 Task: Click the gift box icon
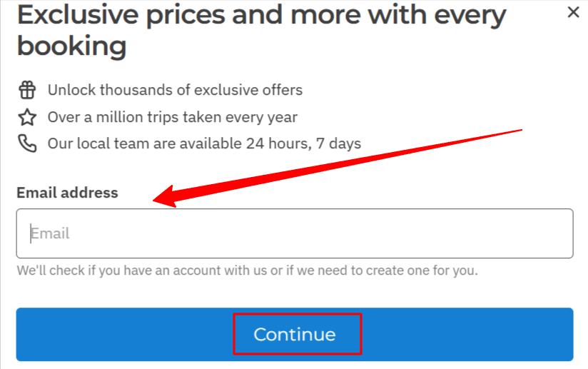(x=27, y=90)
